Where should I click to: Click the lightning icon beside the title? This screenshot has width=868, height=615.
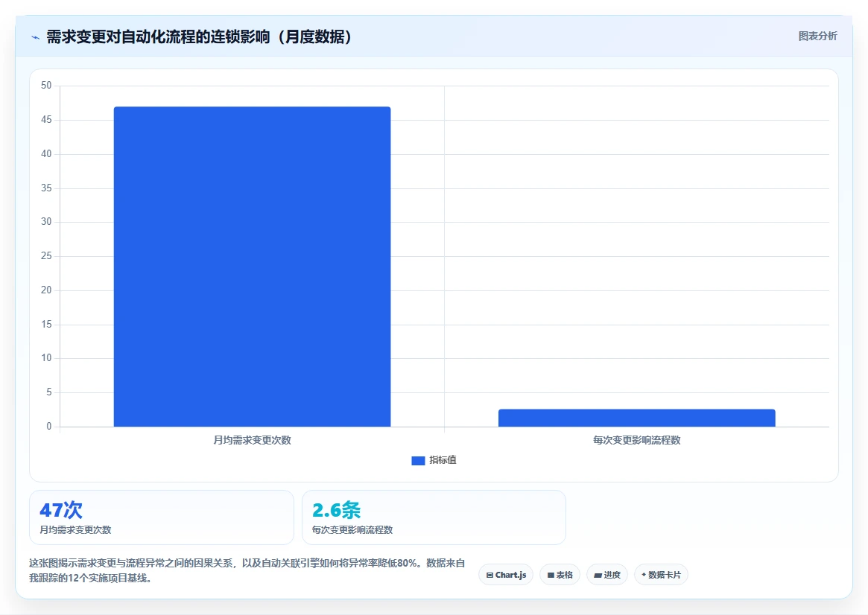(36, 38)
